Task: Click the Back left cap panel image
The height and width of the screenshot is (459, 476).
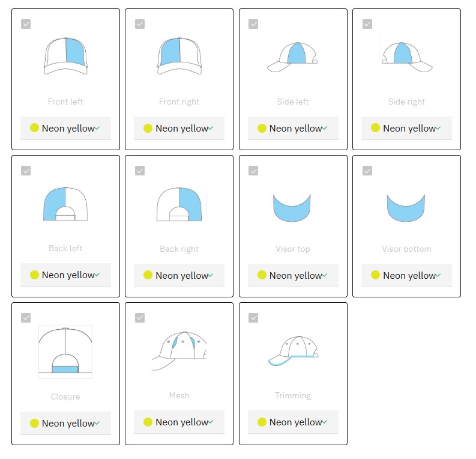Action: point(65,204)
